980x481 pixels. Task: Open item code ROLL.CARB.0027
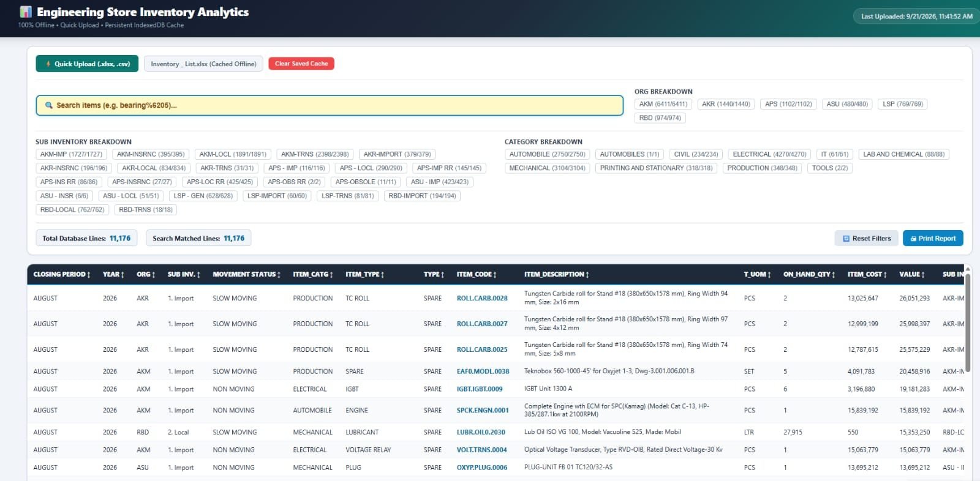[482, 324]
